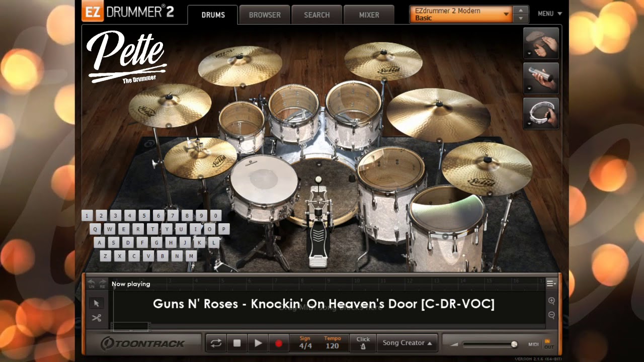Click the on-screen P key

click(224, 229)
